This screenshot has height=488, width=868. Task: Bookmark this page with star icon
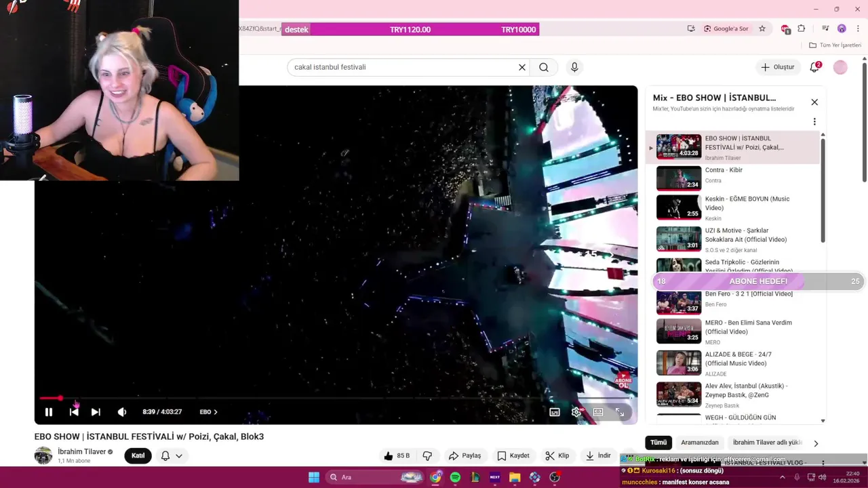click(762, 28)
